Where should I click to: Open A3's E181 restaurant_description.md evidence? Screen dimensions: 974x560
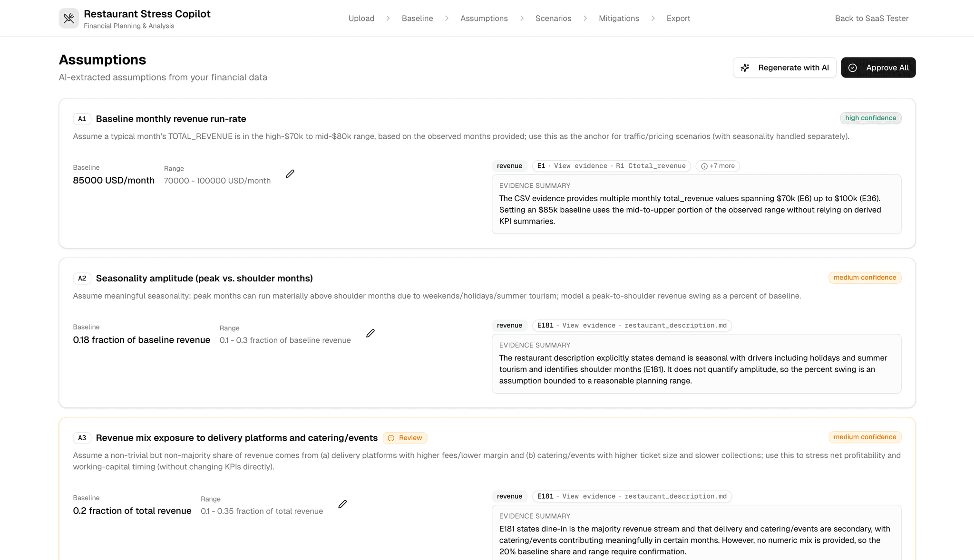point(632,496)
